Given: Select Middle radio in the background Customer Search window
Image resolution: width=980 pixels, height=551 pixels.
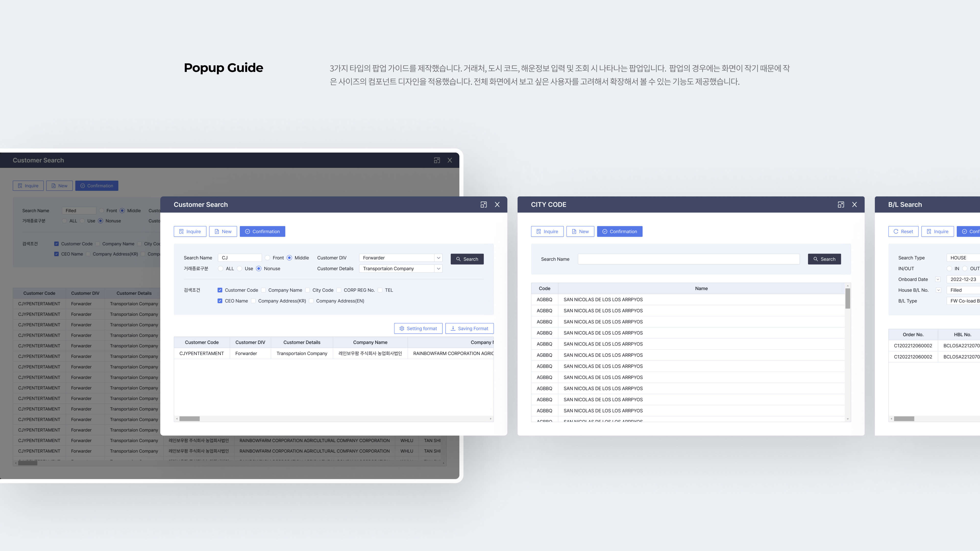Looking at the screenshot, I should [122, 211].
